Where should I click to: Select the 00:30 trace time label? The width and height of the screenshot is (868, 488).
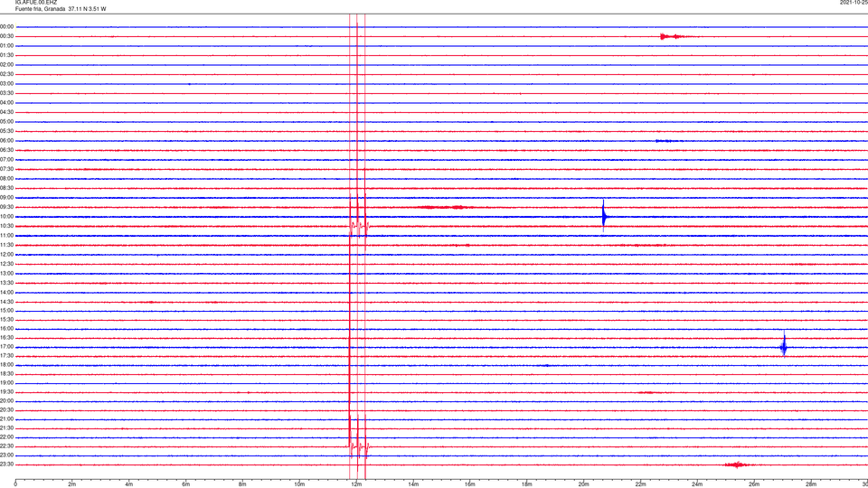[x=6, y=36]
